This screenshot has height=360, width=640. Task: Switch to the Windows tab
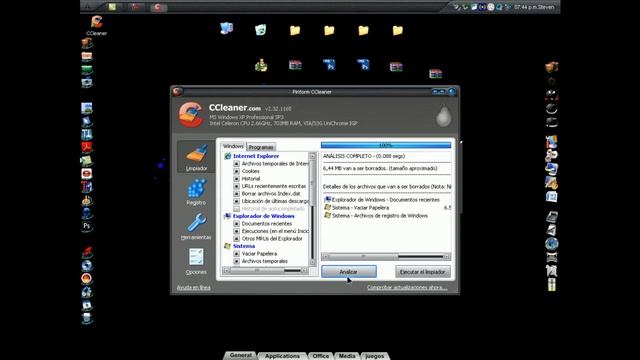(233, 146)
